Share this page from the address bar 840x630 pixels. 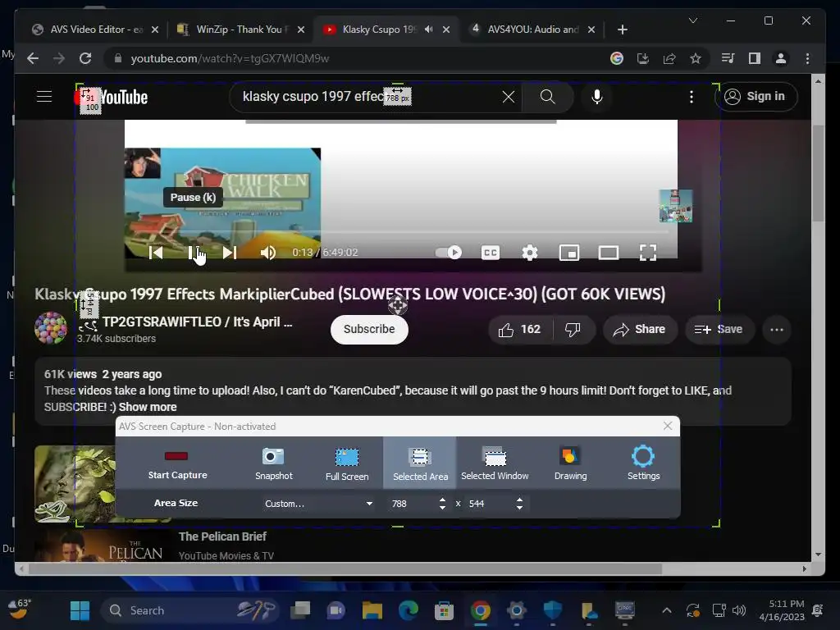(669, 58)
